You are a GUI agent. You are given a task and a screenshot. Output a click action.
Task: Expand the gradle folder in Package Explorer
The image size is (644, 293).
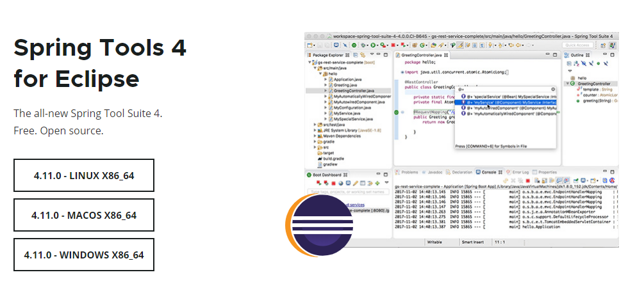315,141
